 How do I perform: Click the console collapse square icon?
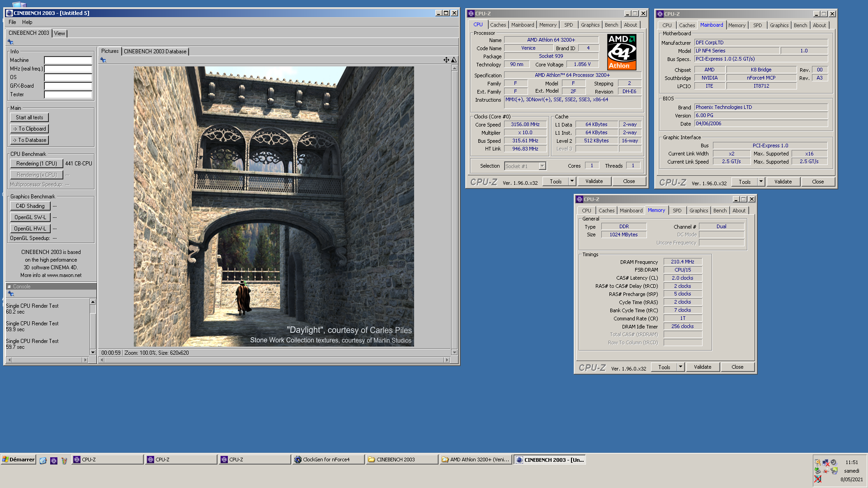point(9,286)
